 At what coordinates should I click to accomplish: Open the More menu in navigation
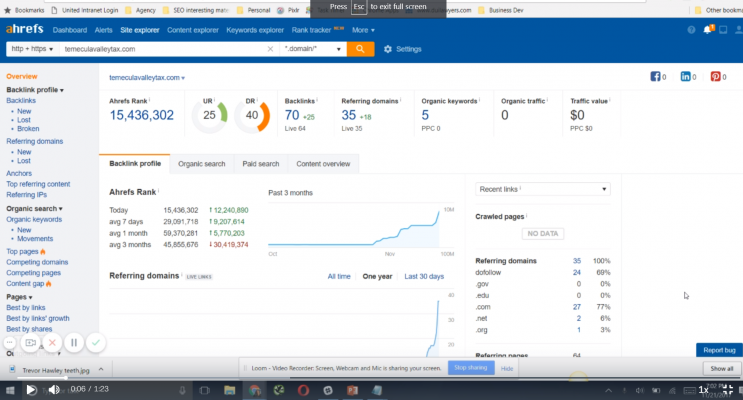click(x=365, y=30)
